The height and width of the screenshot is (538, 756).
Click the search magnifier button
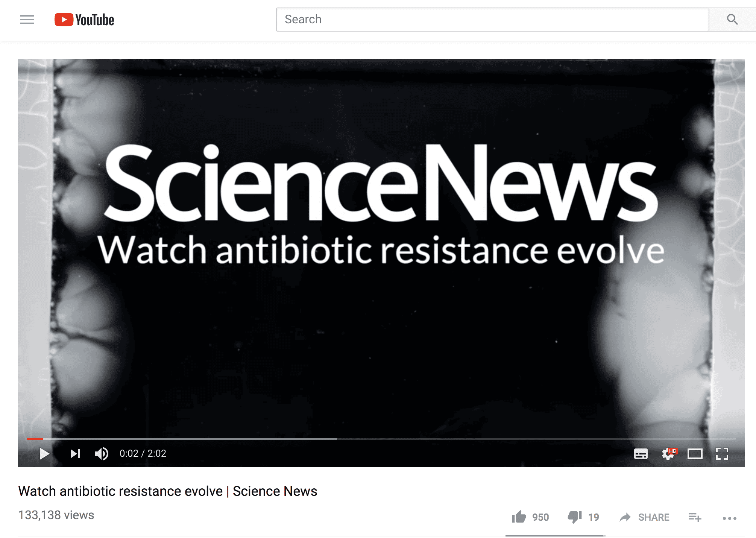732,20
